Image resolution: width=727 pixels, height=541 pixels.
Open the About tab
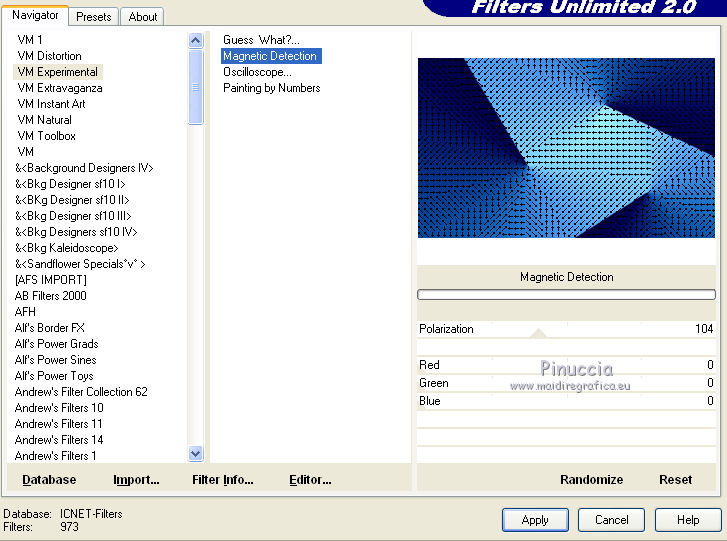(x=143, y=17)
